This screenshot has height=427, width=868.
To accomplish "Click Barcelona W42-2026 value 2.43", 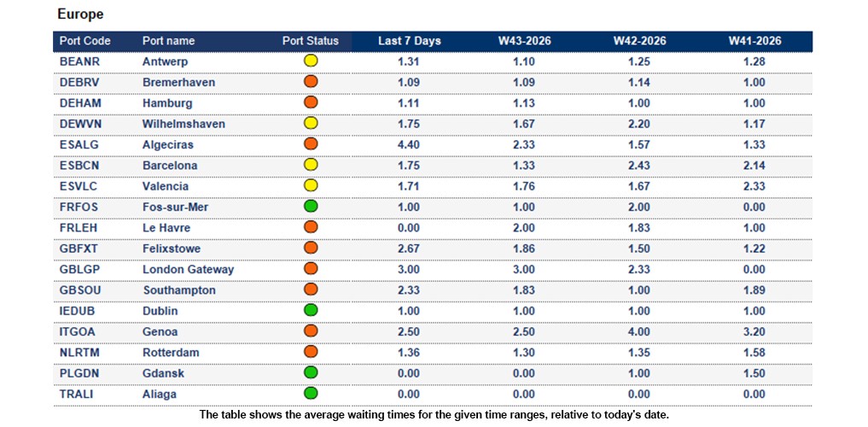I will coord(639,166).
